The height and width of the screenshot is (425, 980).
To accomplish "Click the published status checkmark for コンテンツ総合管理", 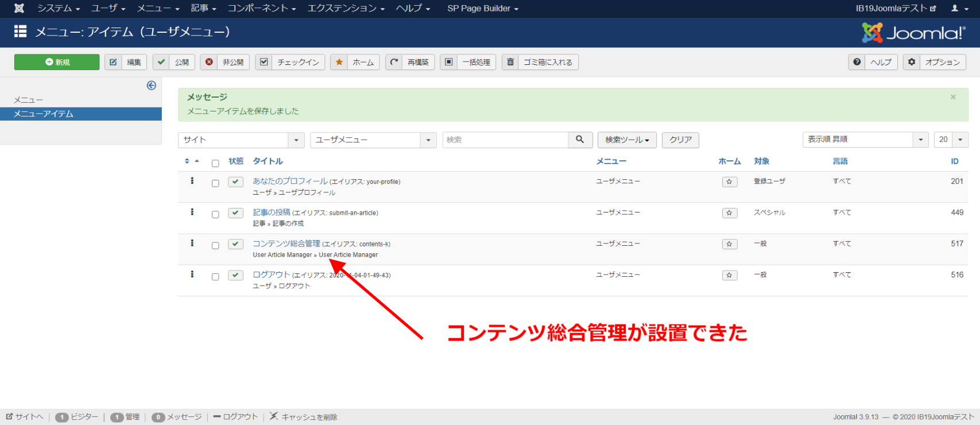I will pyautogui.click(x=235, y=244).
